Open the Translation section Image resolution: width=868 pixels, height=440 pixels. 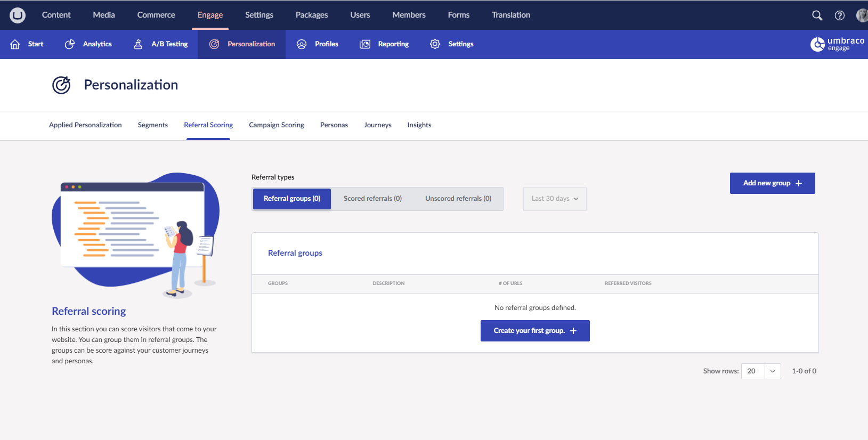click(x=511, y=15)
